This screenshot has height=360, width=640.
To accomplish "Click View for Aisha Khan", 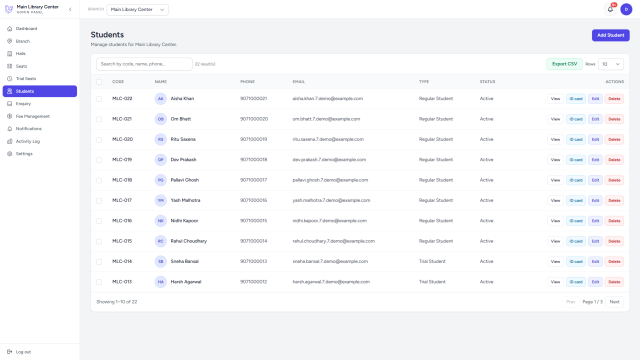I will [555, 99].
